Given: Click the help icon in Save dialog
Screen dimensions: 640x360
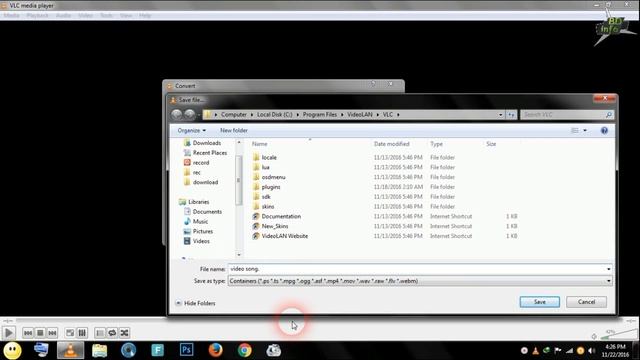Looking at the screenshot, I should coord(604,130).
